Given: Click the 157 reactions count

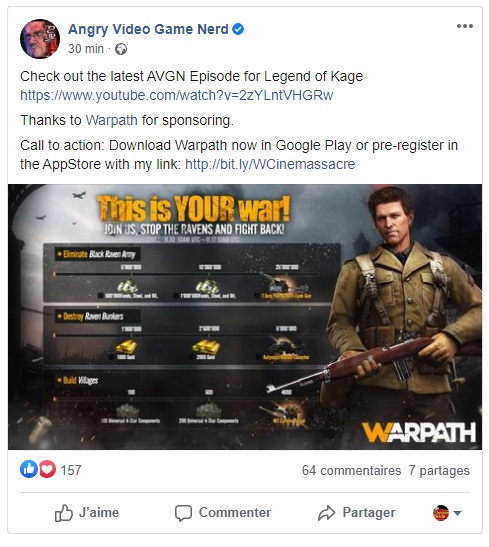Looking at the screenshot, I should [71, 470].
